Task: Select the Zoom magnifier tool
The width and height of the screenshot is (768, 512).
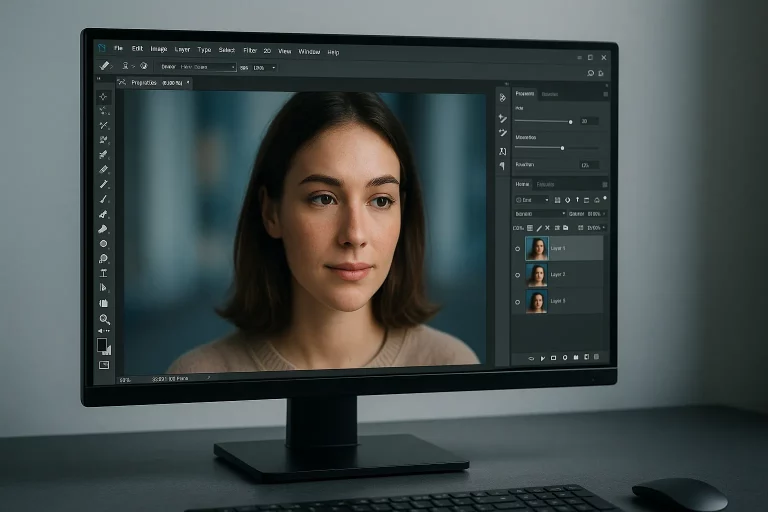Action: 103,318
